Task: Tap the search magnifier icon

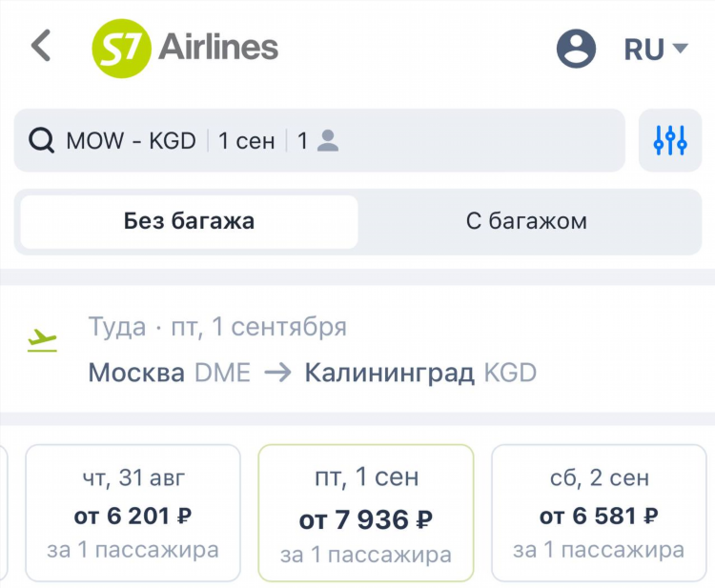Action: coord(42,140)
